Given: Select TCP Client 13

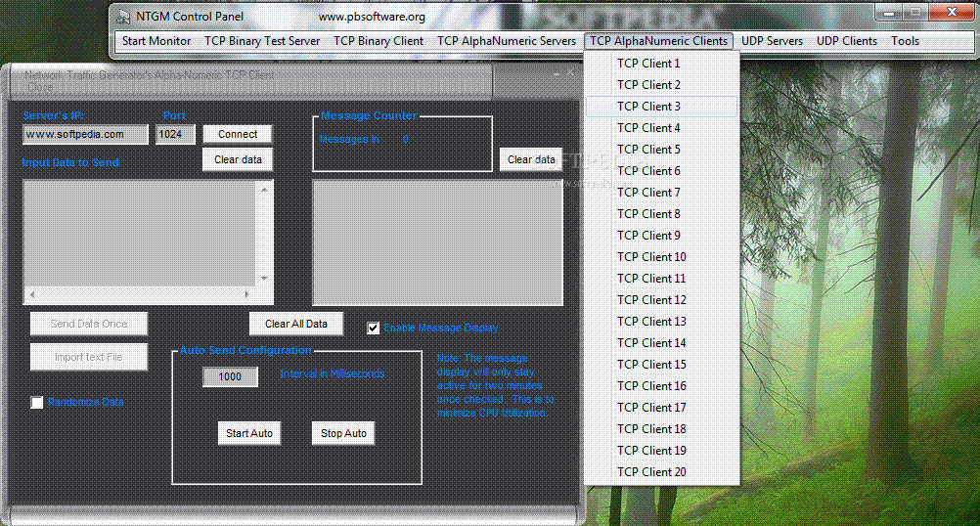Looking at the screenshot, I should click(x=662, y=322).
